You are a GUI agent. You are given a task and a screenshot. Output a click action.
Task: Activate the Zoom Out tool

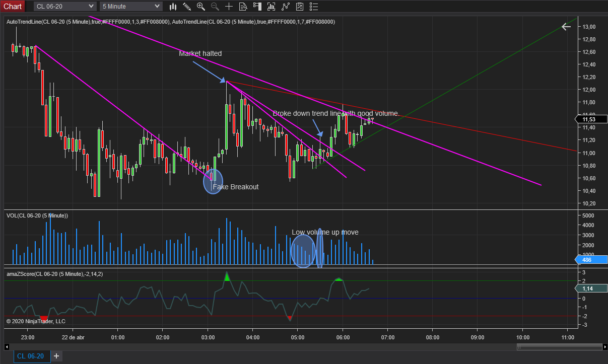click(215, 7)
